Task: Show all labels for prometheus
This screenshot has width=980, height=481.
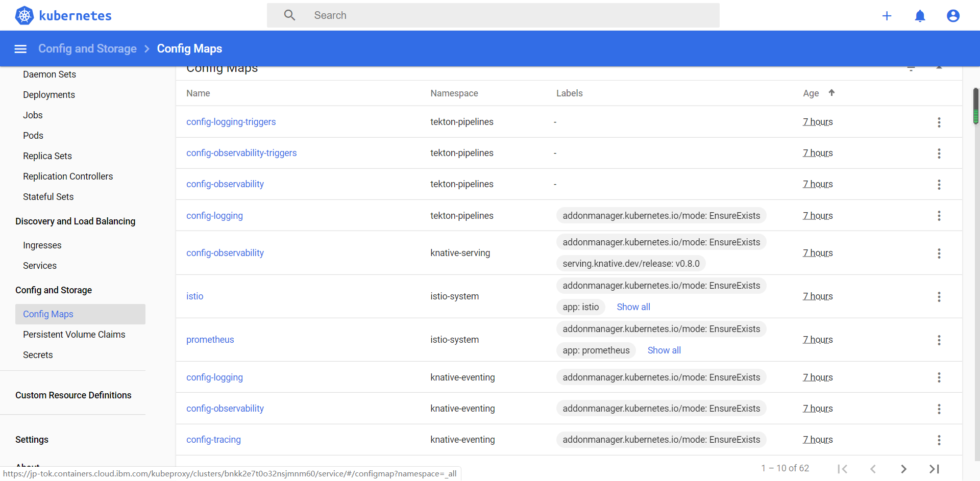Action: (x=664, y=350)
